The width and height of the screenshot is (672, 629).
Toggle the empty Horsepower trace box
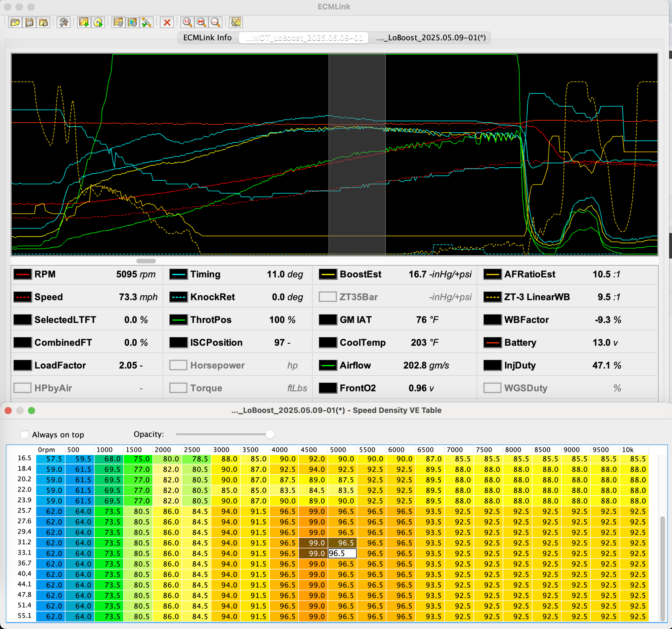(178, 365)
